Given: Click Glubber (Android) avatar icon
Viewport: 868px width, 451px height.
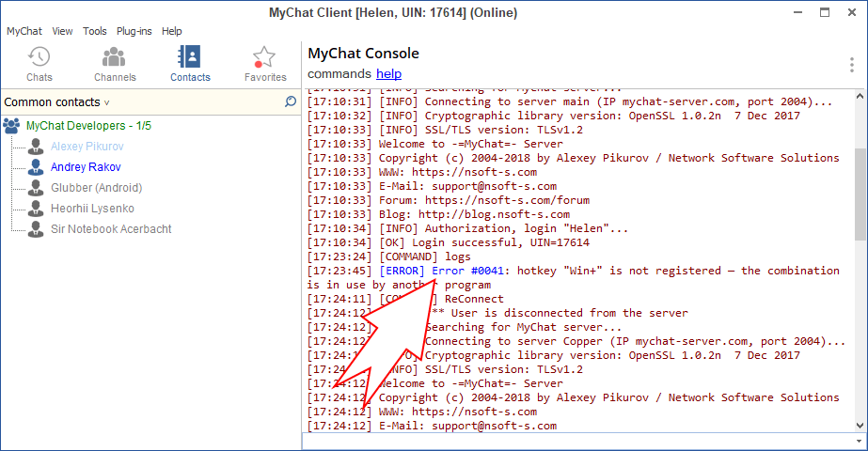Looking at the screenshot, I should click(36, 188).
